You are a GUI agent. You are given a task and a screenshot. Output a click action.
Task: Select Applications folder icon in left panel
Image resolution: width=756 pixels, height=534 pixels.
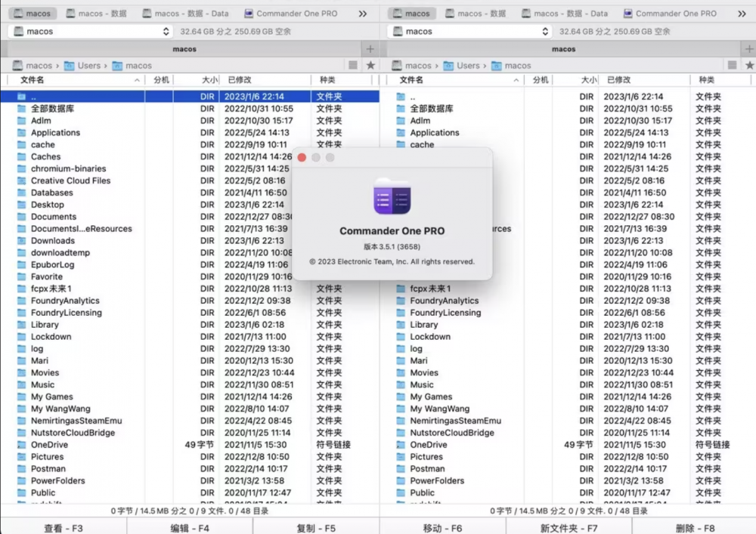tap(22, 132)
